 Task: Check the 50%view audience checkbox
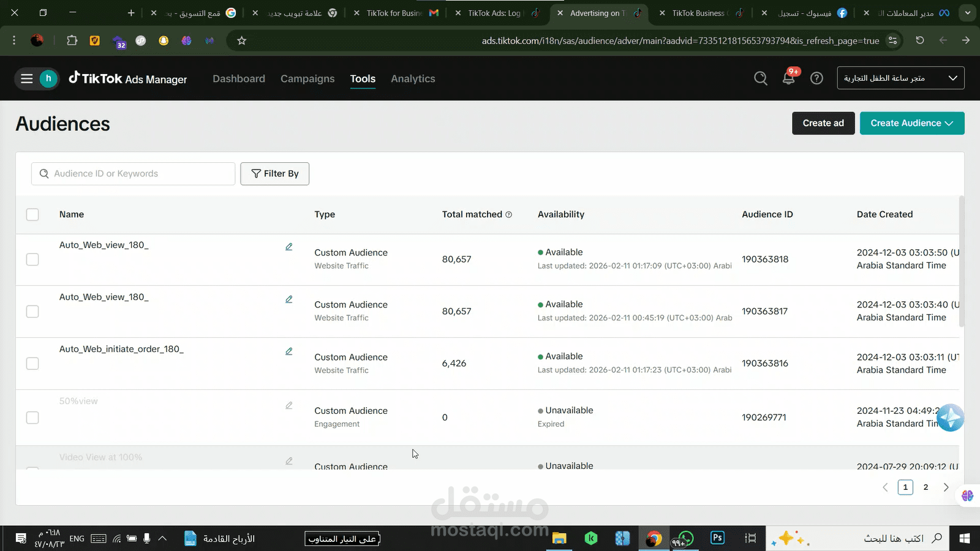[32, 417]
